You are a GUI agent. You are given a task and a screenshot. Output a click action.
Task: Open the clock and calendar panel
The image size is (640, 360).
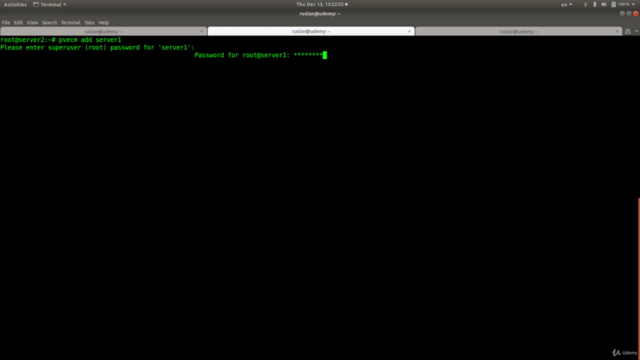[x=322, y=4]
